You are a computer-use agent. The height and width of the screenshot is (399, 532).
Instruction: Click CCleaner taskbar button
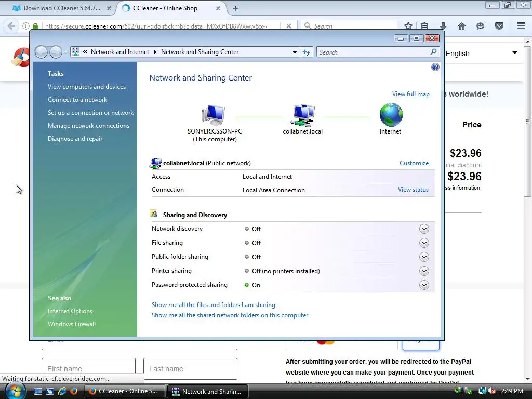[x=124, y=391]
